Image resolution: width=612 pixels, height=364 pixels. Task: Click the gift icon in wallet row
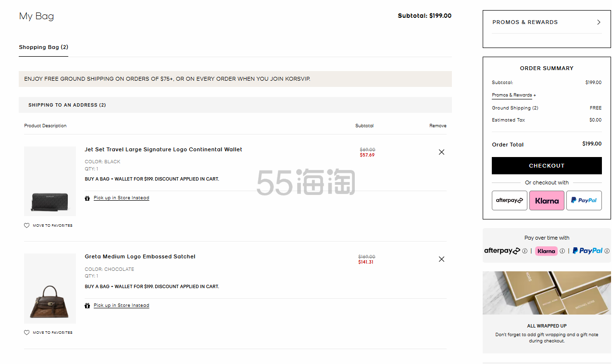pos(87,198)
